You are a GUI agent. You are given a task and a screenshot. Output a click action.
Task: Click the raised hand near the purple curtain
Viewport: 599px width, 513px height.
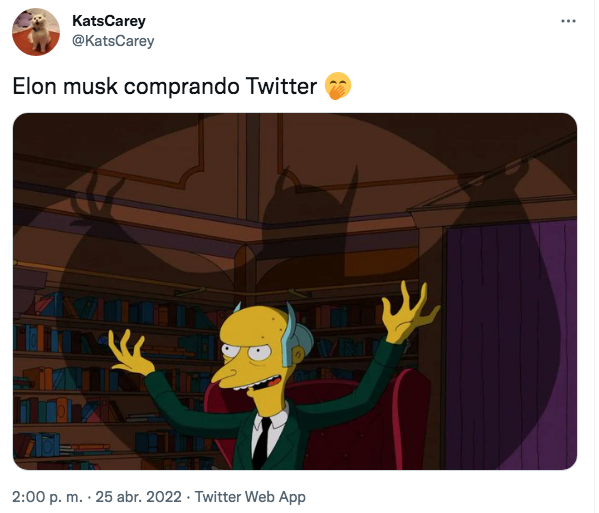click(410, 311)
